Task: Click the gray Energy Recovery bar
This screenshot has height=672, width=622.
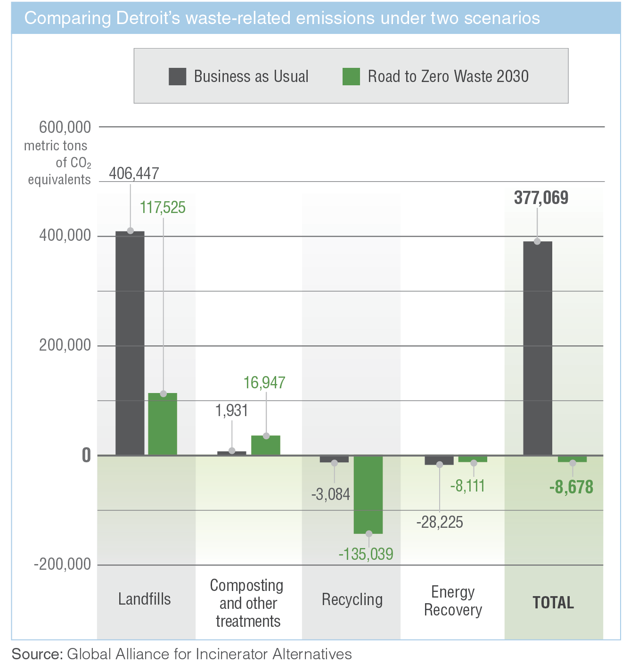Action: [x=439, y=460]
